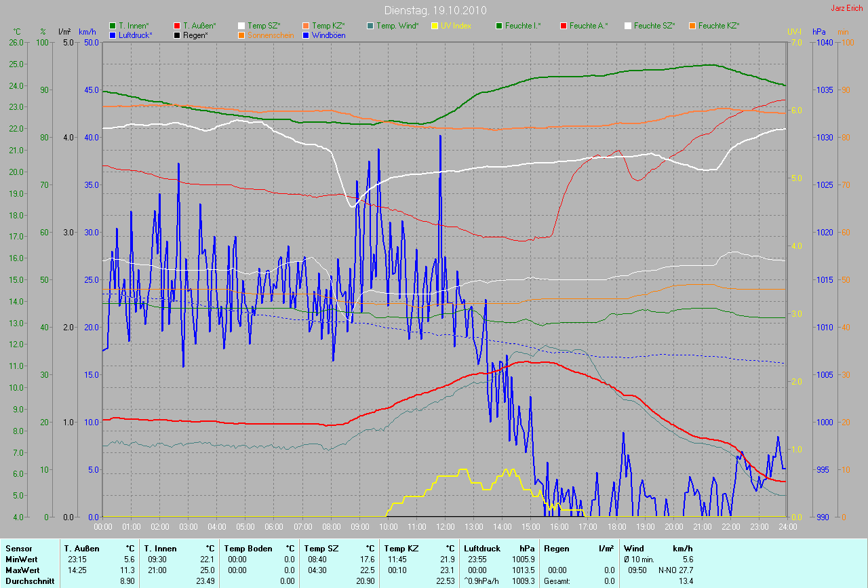
Task: Click the 12:00 time axis marker
Action: point(445,526)
